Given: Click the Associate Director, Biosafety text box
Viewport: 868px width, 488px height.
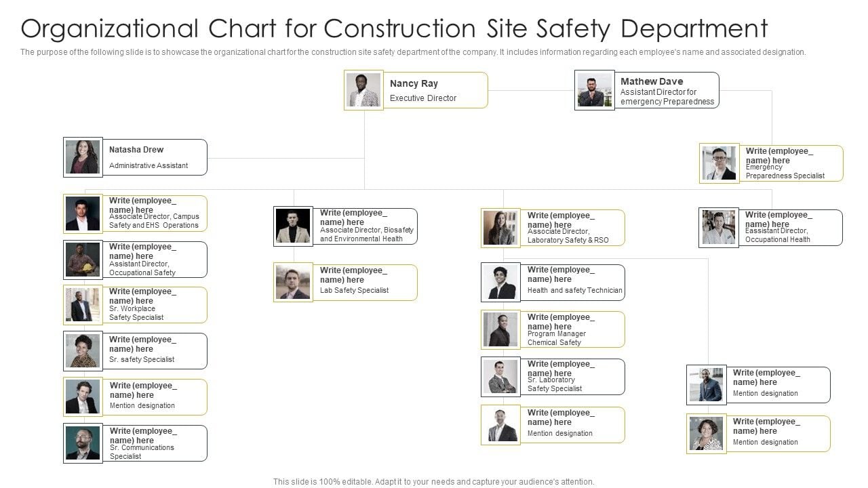Looking at the screenshot, I should (x=366, y=226).
